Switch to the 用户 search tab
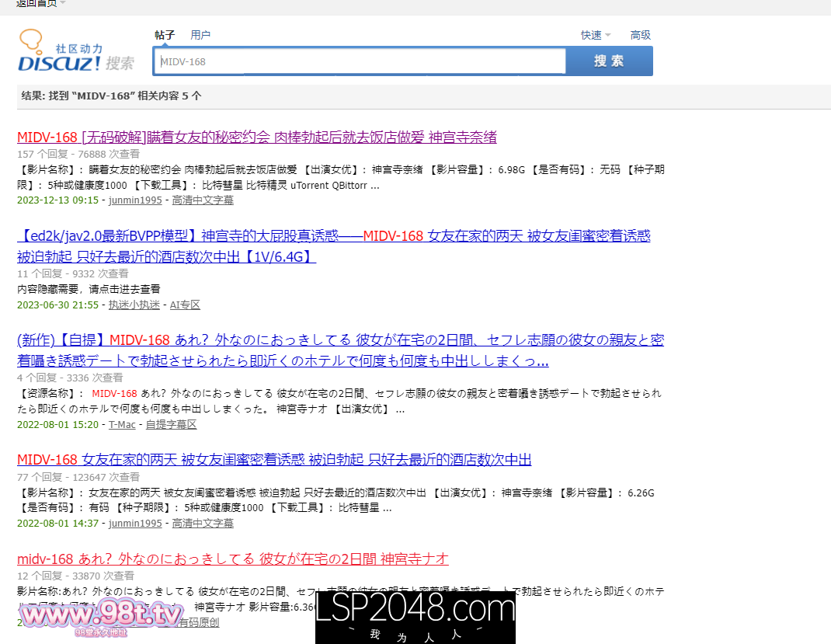The image size is (831, 644). [x=200, y=35]
